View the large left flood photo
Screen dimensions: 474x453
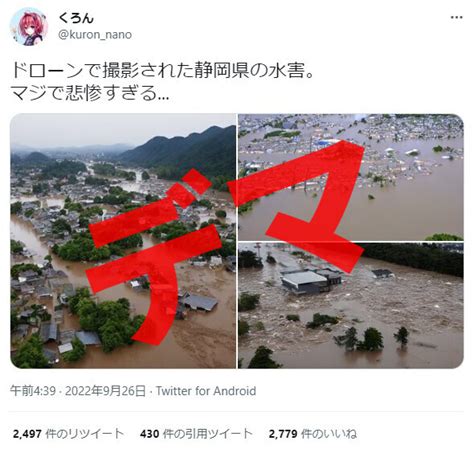point(123,241)
